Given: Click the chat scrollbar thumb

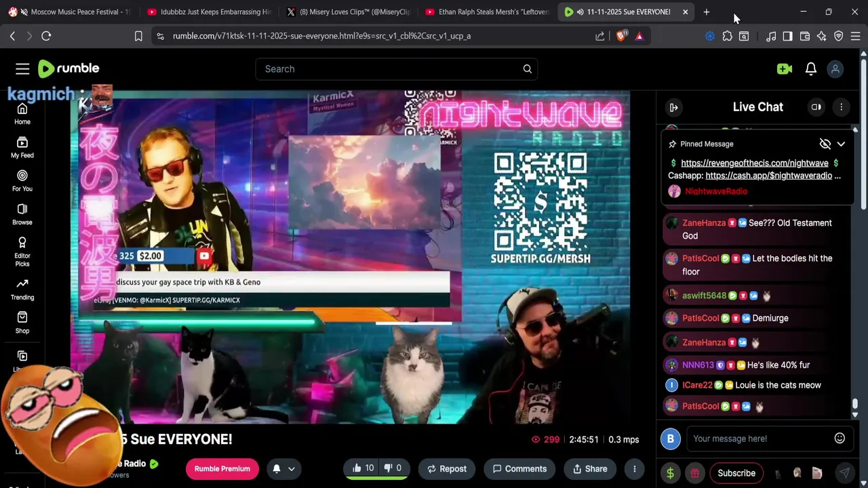Looking at the screenshot, I should coord(855,405).
